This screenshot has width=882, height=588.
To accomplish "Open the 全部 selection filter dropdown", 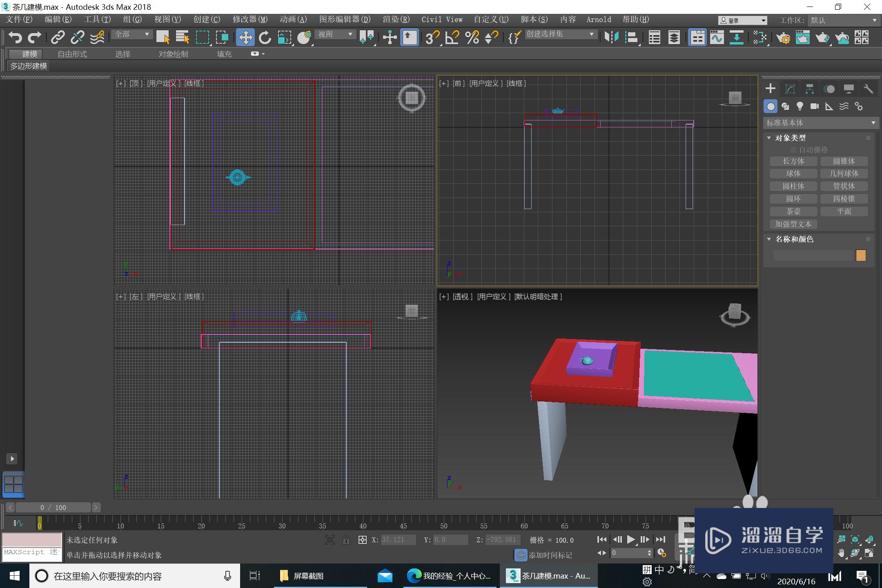I will click(132, 35).
